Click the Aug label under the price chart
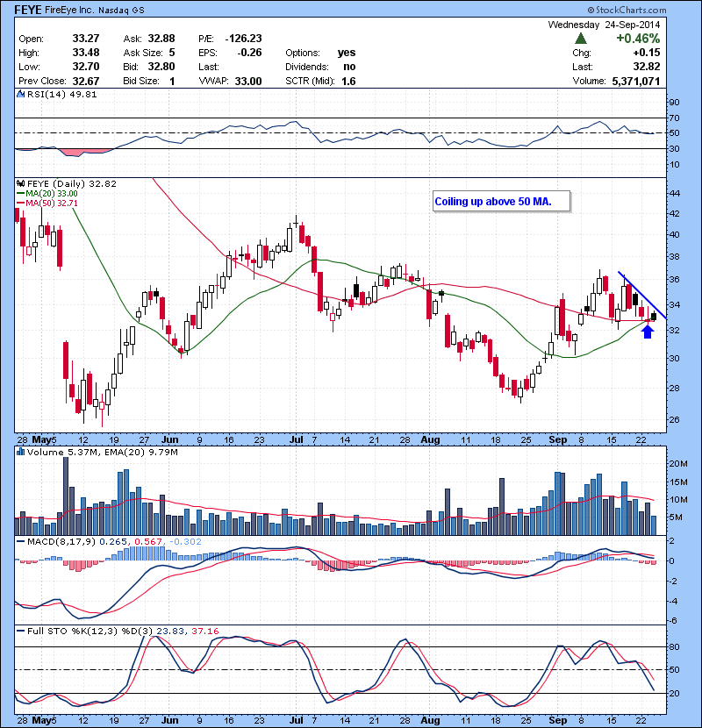 [430, 439]
